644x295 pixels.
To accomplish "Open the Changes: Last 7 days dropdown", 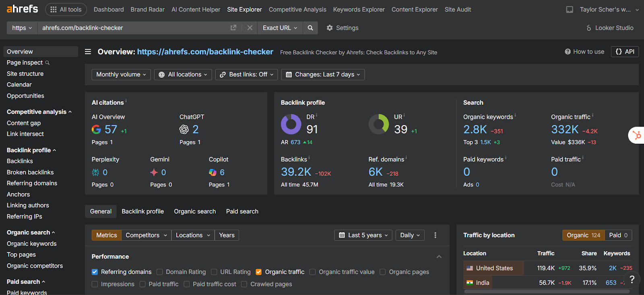I will [x=323, y=75].
